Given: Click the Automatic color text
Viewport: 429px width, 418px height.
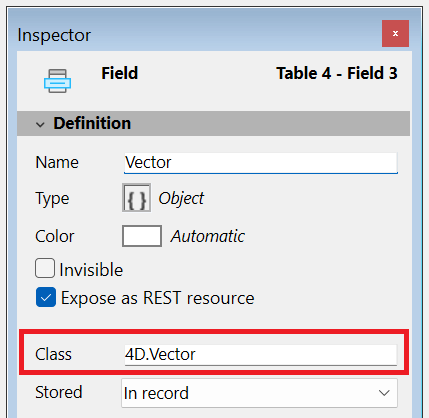Looking at the screenshot, I should 208,236.
